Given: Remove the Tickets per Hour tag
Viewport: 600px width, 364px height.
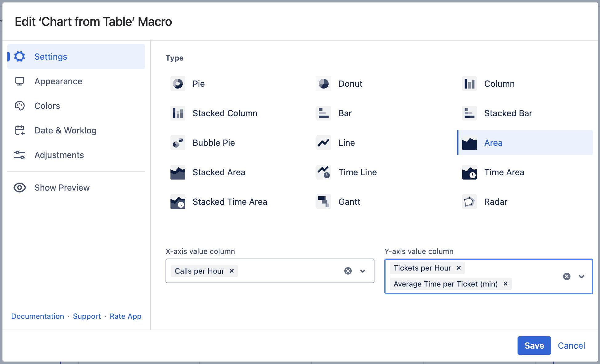Looking at the screenshot, I should pos(458,268).
